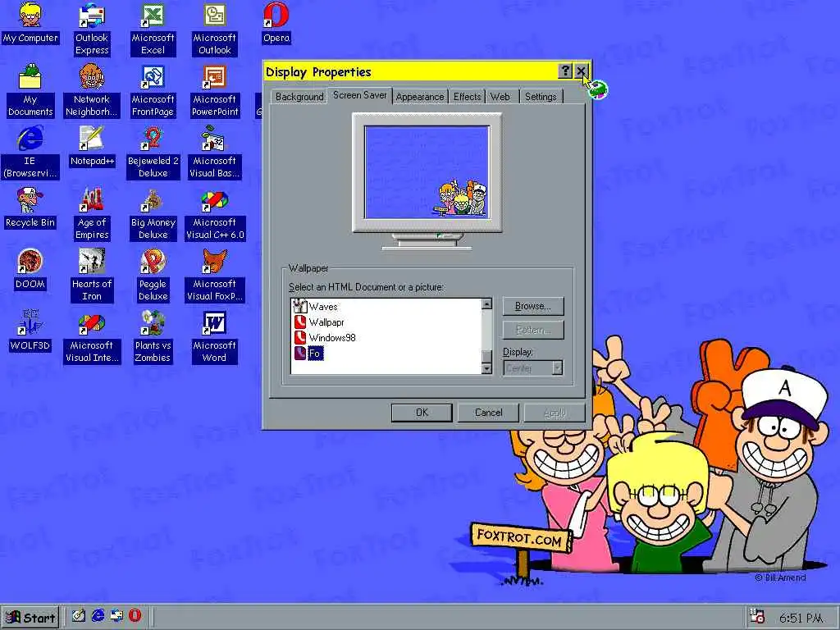Select the Microsoft Excel desktop icon
This screenshot has height=630, width=840.
[x=153, y=30]
